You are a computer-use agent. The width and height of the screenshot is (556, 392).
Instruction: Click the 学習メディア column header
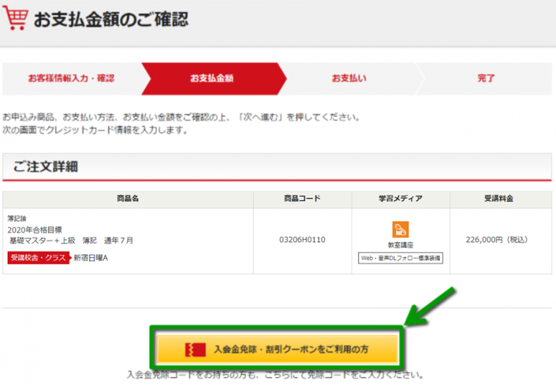coord(401,199)
